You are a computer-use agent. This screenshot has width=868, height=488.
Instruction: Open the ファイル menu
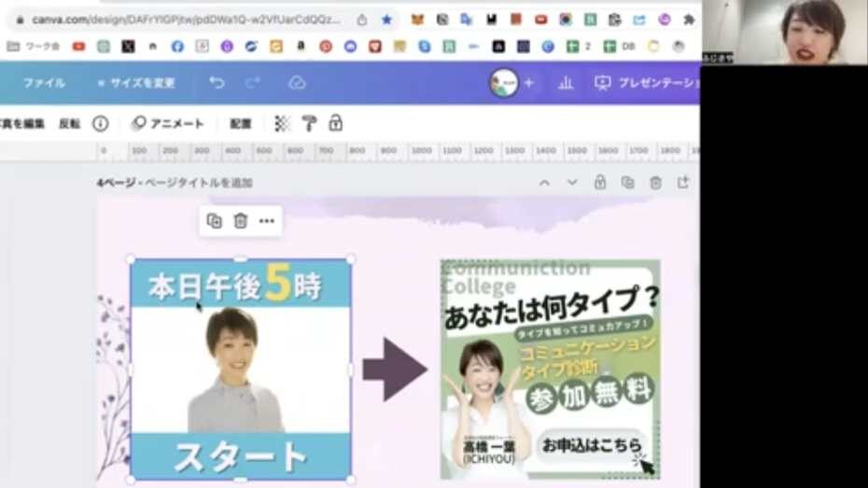[x=44, y=83]
